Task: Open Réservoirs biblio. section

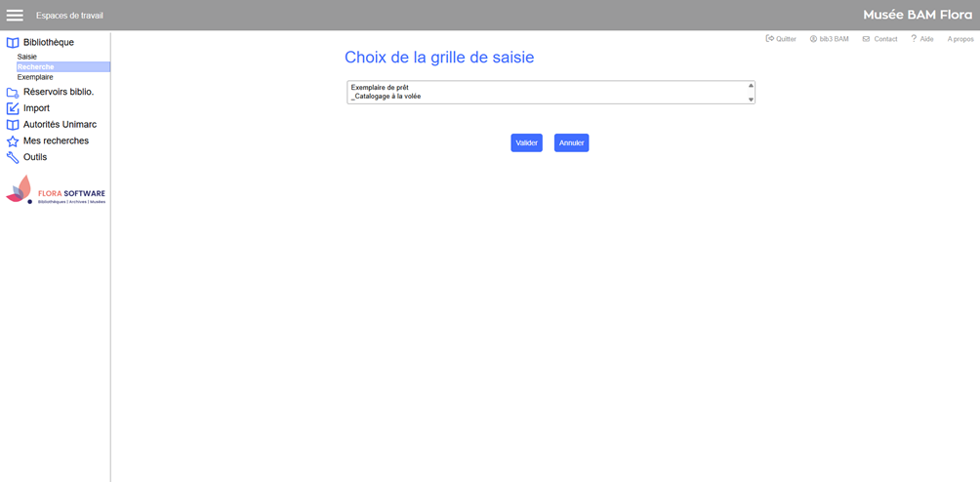Action: (59, 92)
